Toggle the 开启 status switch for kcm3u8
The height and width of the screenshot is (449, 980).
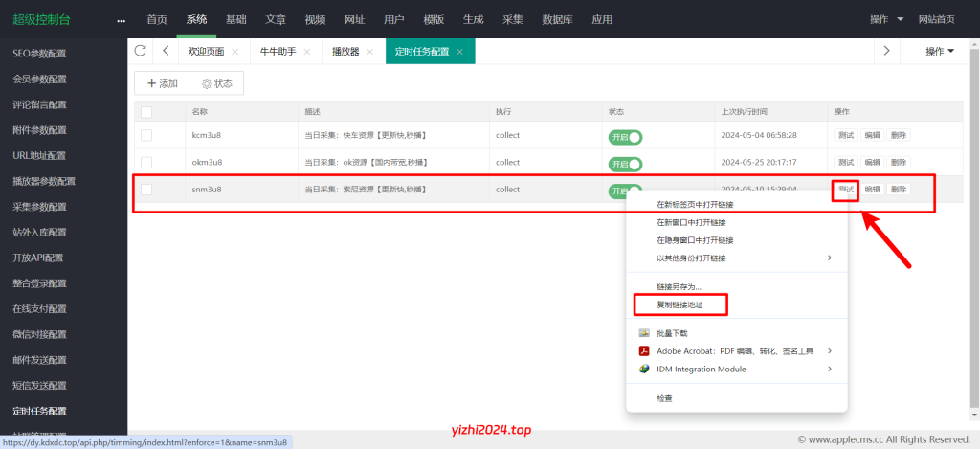click(625, 136)
